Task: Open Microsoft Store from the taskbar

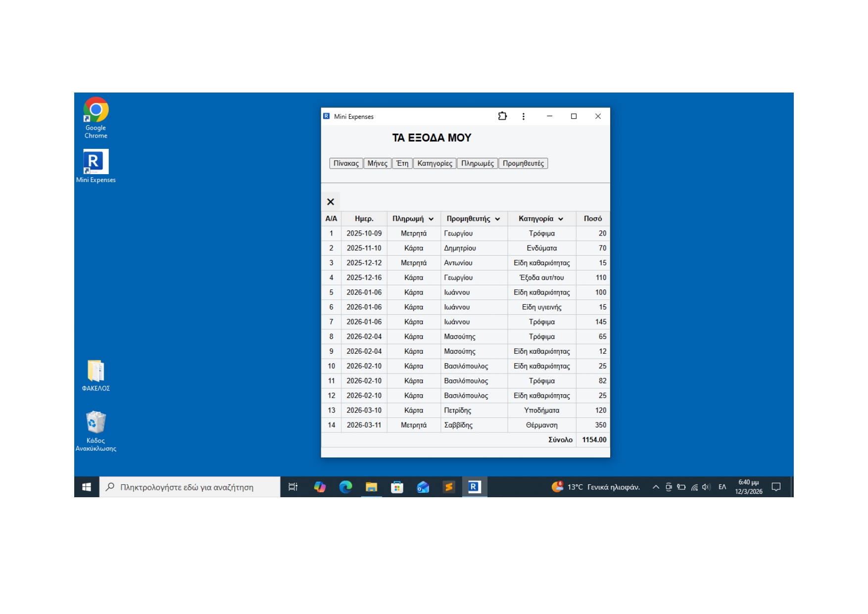Action: click(x=397, y=487)
